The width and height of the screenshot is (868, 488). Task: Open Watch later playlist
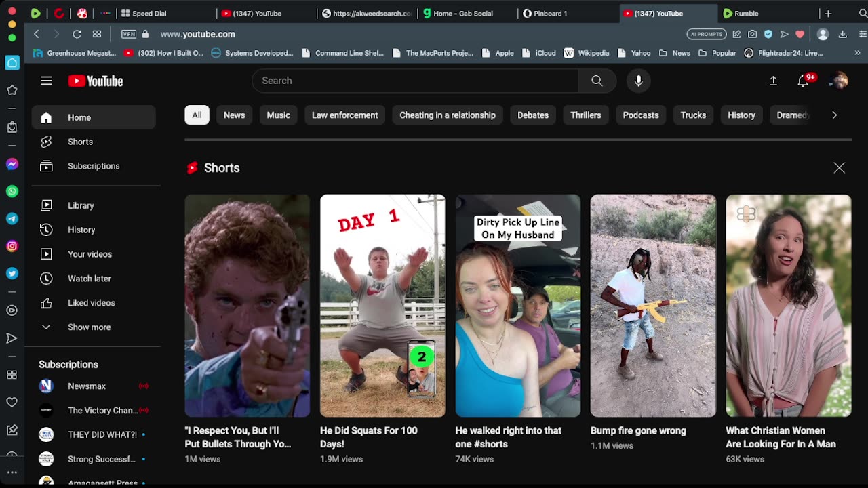click(94, 279)
